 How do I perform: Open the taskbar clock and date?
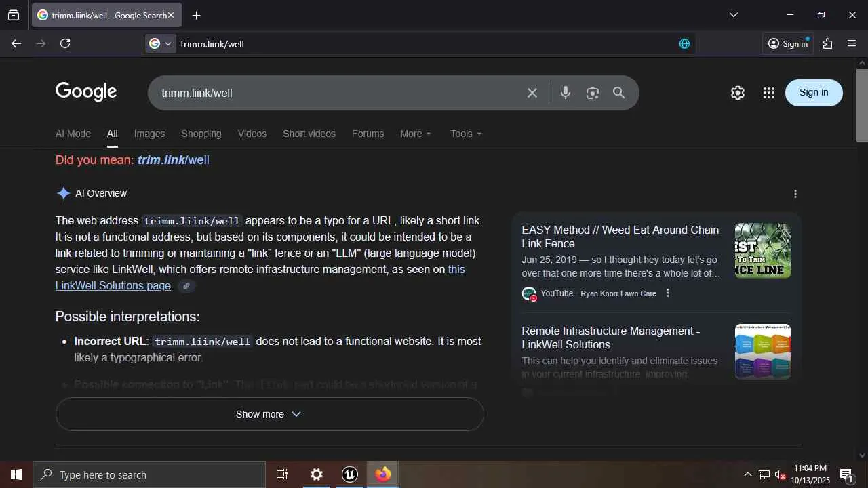coord(810,474)
